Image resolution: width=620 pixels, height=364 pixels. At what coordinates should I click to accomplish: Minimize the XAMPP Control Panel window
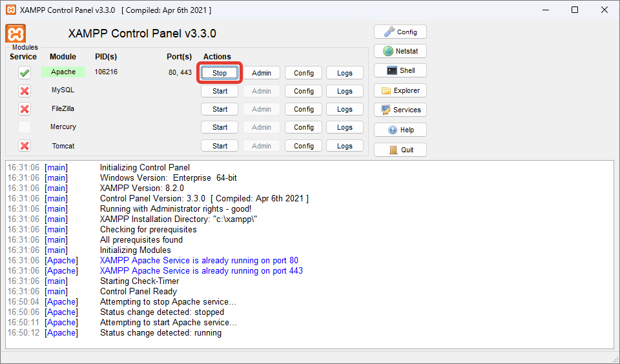546,10
